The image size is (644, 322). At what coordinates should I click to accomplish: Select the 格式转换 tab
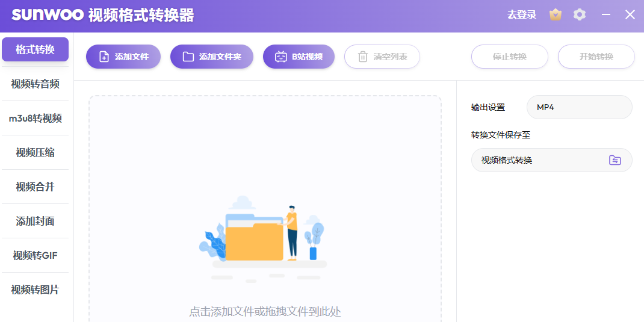coord(35,49)
